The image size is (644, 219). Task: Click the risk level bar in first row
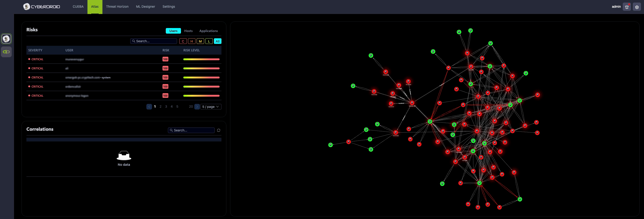point(201,60)
